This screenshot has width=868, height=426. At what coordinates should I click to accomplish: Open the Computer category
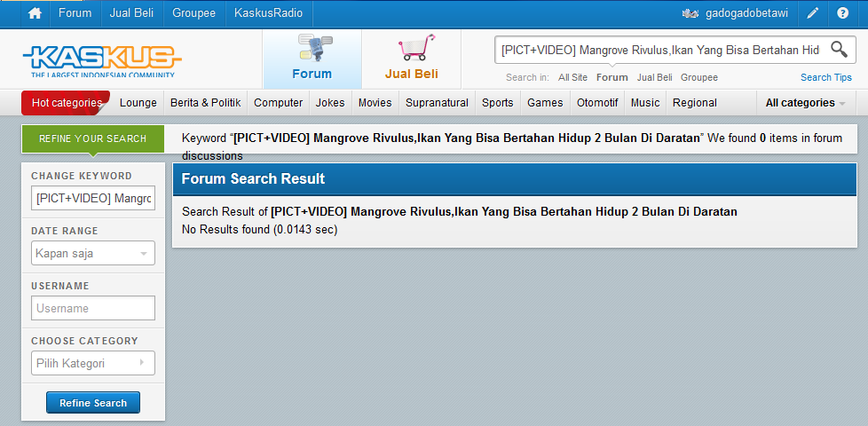point(279,103)
